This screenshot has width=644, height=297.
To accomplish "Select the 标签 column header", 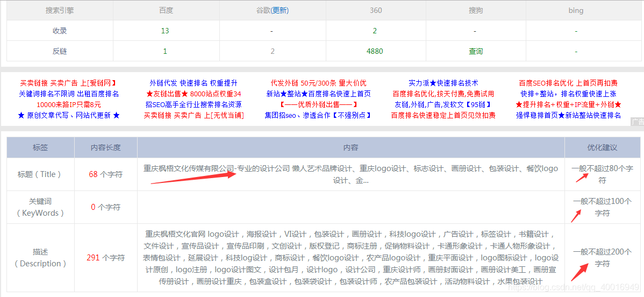I will (40, 147).
